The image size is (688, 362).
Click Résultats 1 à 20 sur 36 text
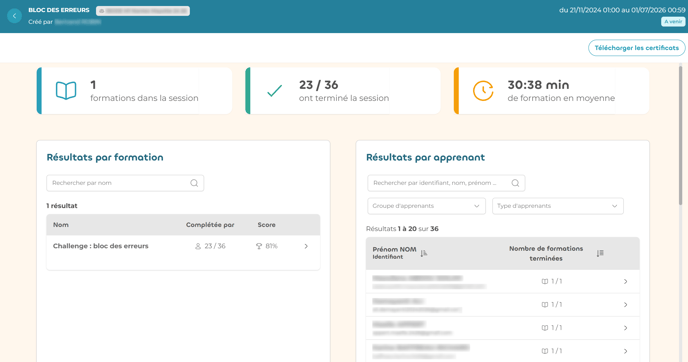[x=402, y=229]
